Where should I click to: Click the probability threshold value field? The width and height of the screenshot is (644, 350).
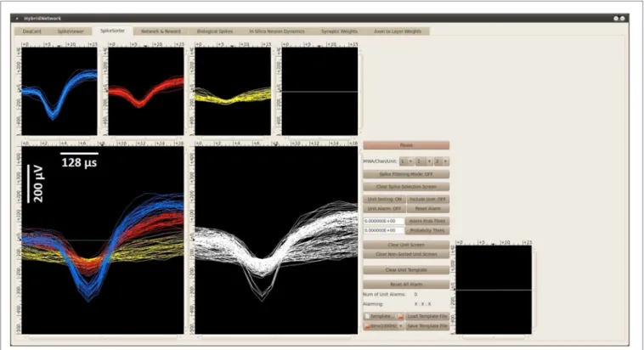pyautogui.click(x=384, y=230)
